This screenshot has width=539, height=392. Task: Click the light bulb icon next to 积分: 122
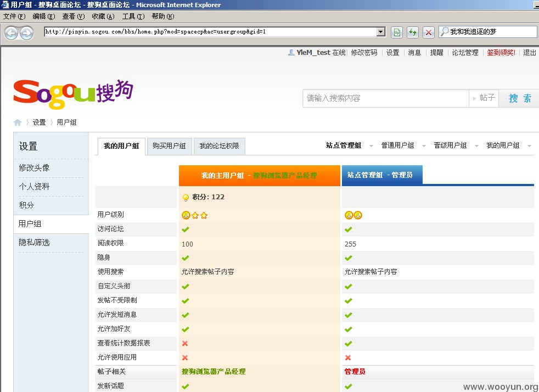pyautogui.click(x=186, y=198)
